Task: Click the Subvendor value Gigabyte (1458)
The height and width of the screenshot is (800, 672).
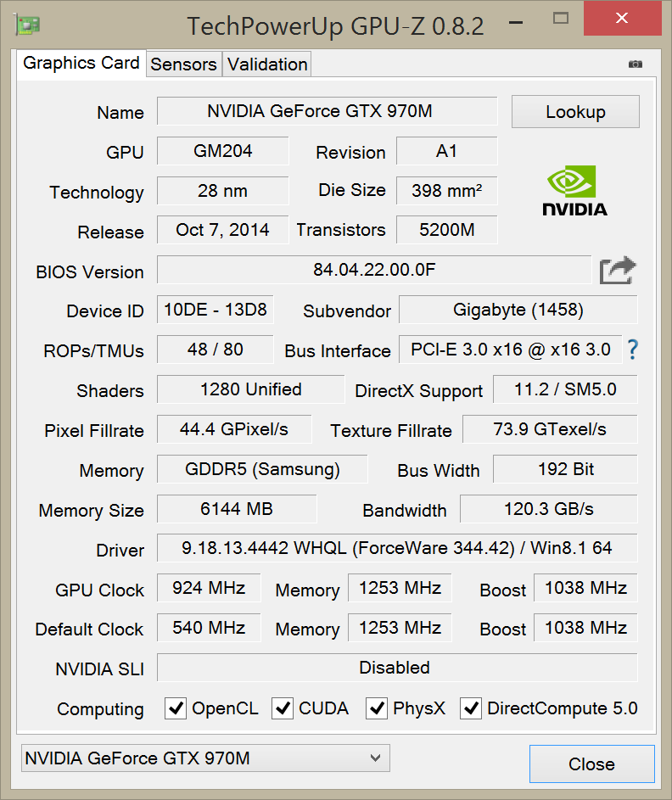Action: click(x=518, y=310)
